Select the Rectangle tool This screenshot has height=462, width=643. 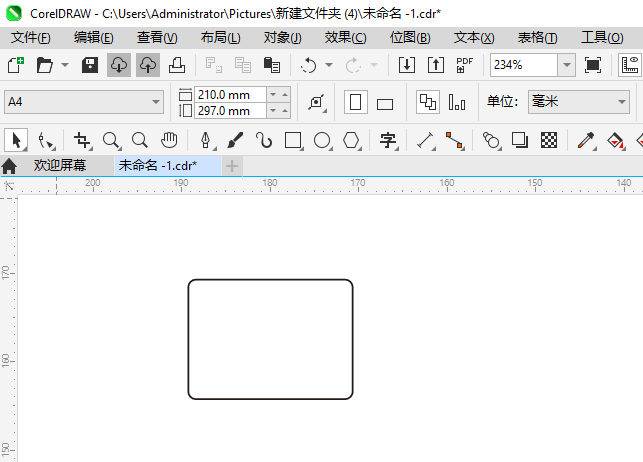coord(293,141)
